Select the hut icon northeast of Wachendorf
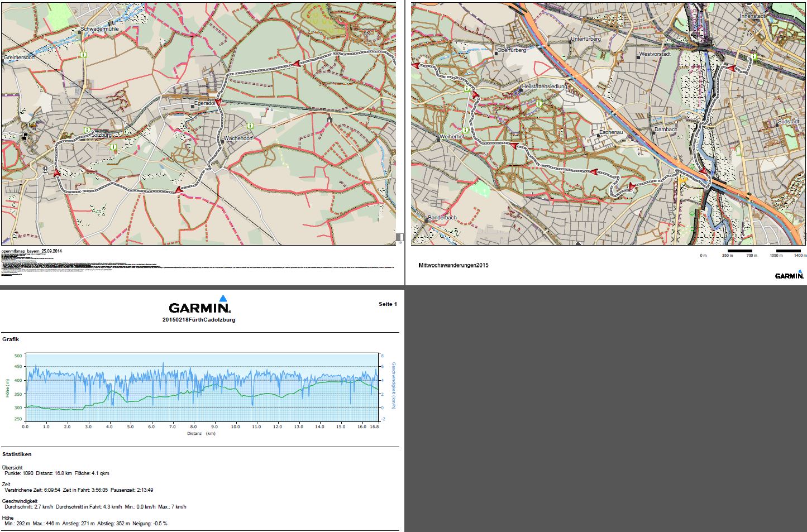 click(329, 119)
